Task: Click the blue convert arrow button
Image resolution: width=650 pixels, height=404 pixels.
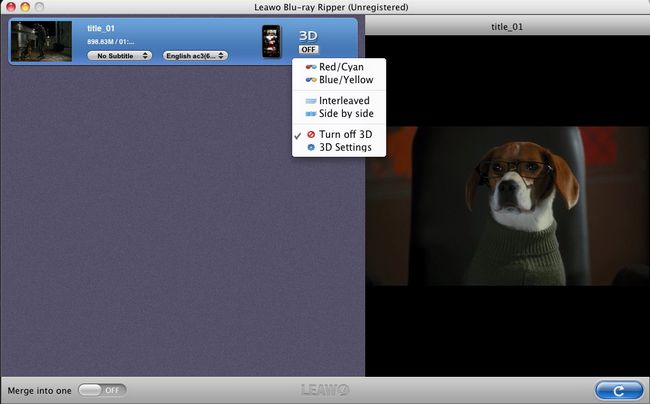Action: point(619,390)
